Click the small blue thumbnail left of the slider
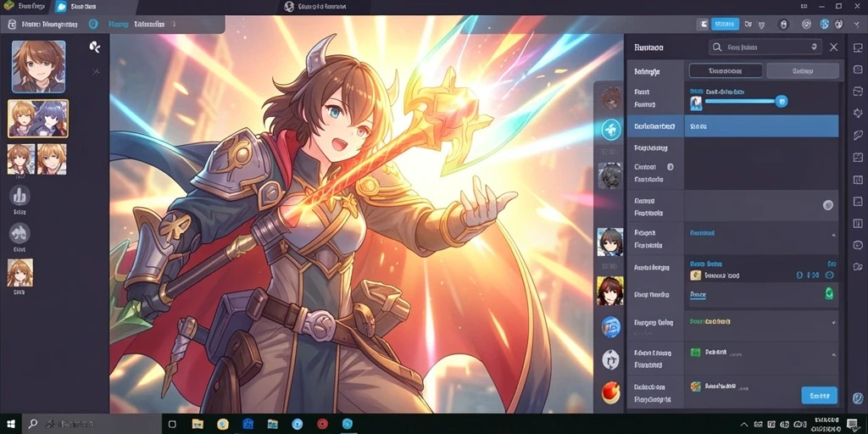The image size is (868, 434). pos(696,103)
